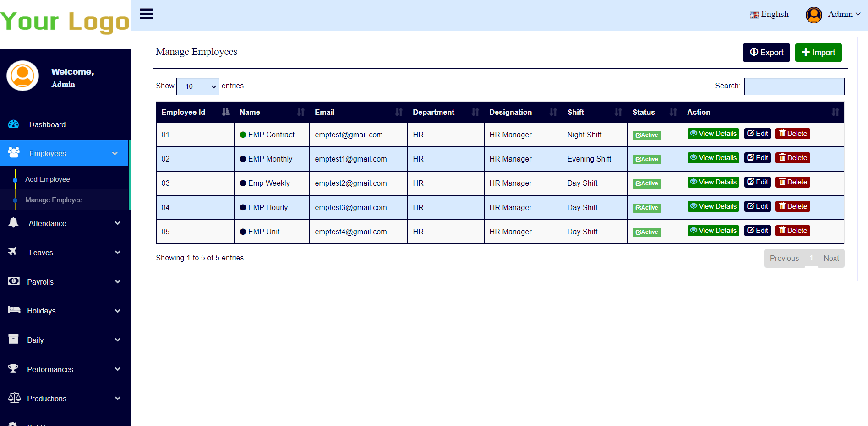Screen dimensions: 868x426
Task: Open the Show entries dropdown
Action: [197, 86]
